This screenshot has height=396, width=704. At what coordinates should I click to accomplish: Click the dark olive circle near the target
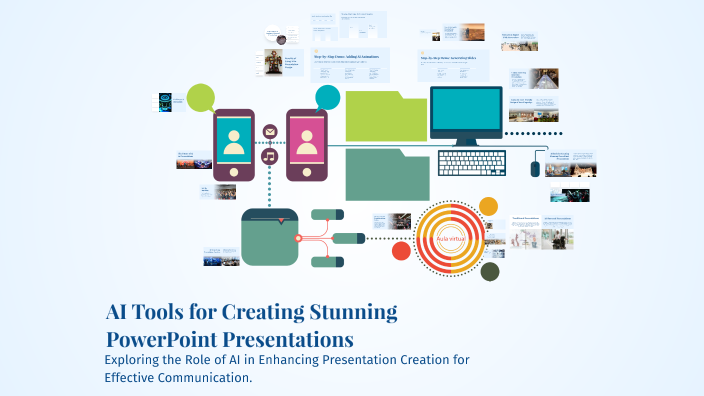[x=490, y=272]
